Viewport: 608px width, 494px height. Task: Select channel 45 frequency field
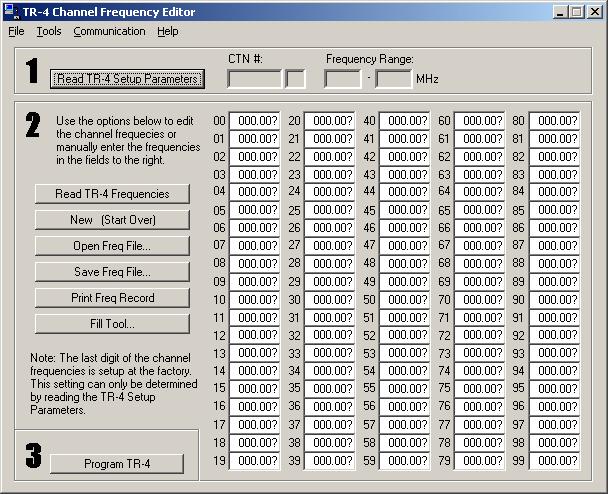pyautogui.click(x=404, y=210)
